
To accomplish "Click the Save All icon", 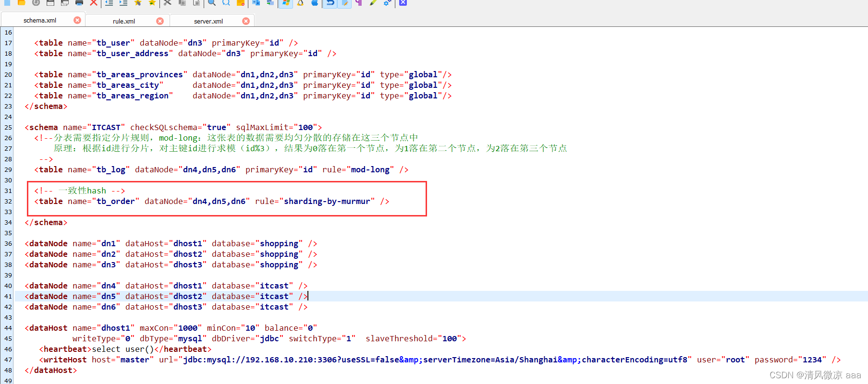I will [x=65, y=2].
